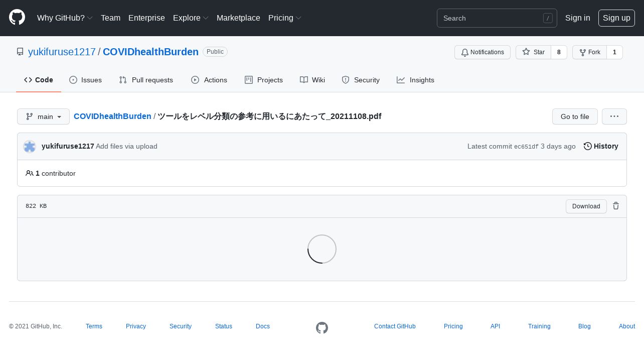Click the Public visibility badge
Screen dimensions: 644x359
click(x=215, y=52)
